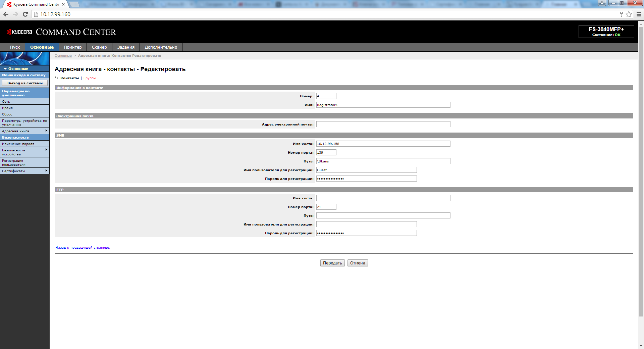Click Меню входа в систему header
This screenshot has width=644, height=349.
click(x=25, y=75)
